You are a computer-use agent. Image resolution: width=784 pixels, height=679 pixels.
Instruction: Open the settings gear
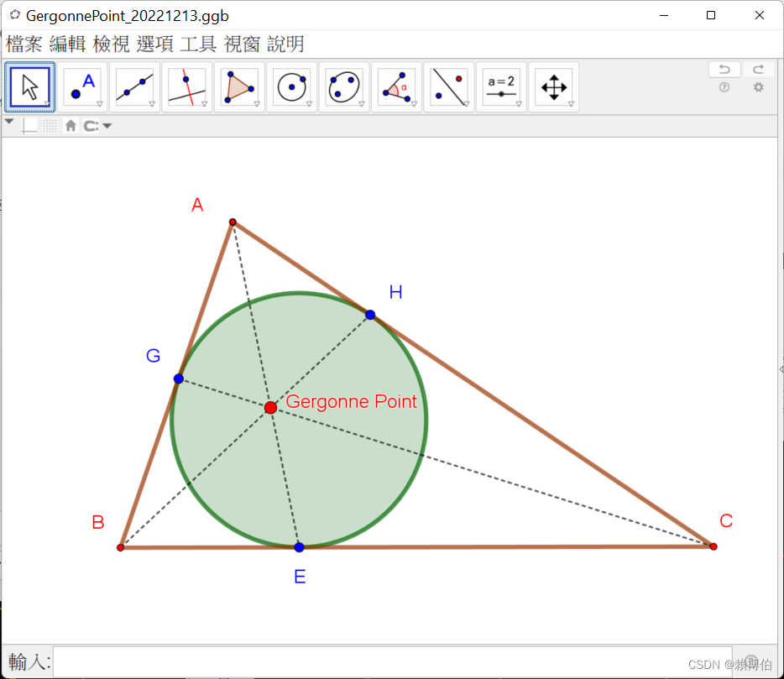758,86
